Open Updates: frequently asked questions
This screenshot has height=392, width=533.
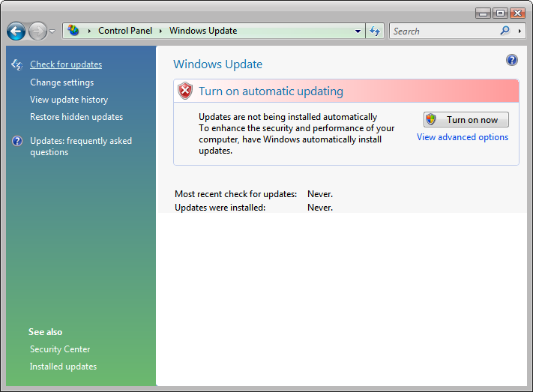click(81, 147)
